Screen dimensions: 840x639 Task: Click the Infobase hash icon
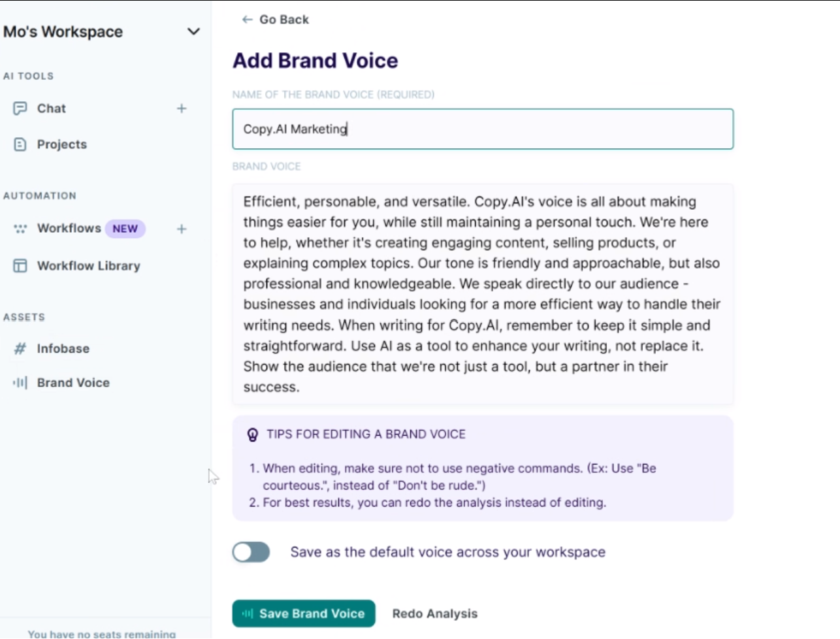coord(20,349)
